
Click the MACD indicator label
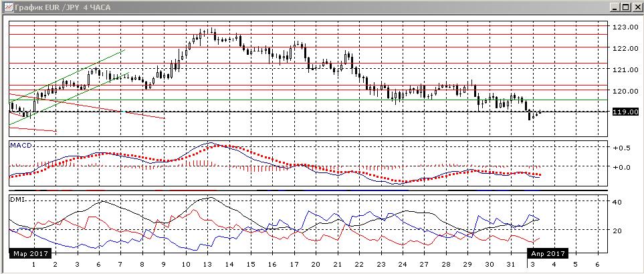[x=21, y=145]
